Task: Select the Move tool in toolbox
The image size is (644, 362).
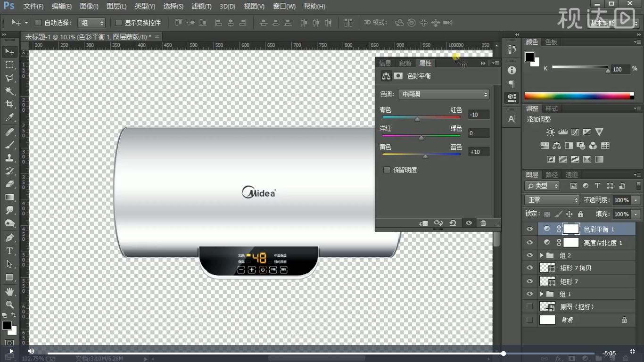Action: pos(9,51)
